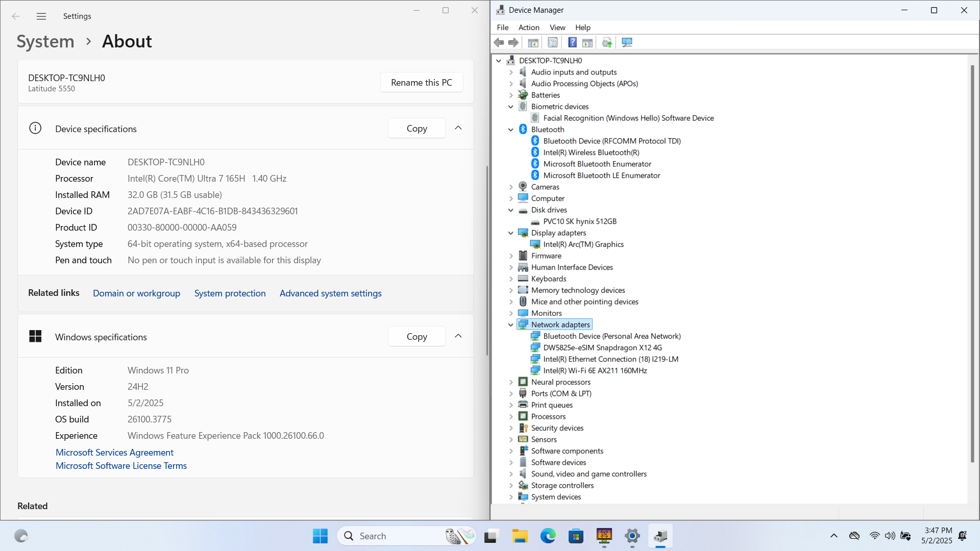The height and width of the screenshot is (551, 980).
Task: Click System in the Settings breadcrumb
Action: (45, 41)
